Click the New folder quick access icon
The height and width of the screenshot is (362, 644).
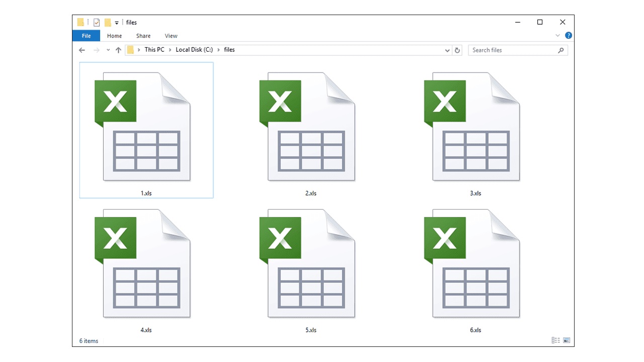click(x=108, y=23)
